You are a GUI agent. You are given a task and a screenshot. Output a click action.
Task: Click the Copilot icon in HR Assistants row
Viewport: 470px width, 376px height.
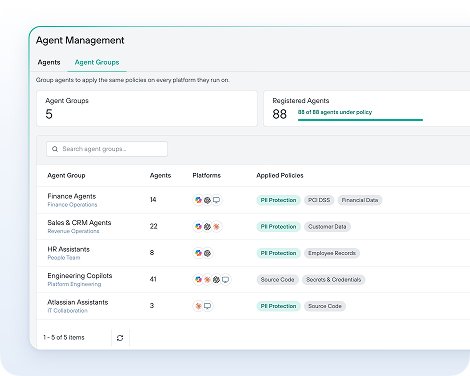[198, 253]
